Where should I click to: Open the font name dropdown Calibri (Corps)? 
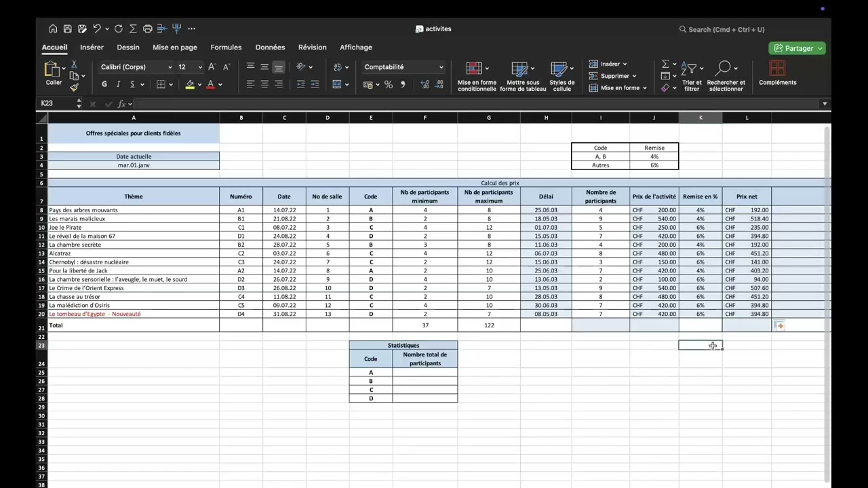coord(136,67)
